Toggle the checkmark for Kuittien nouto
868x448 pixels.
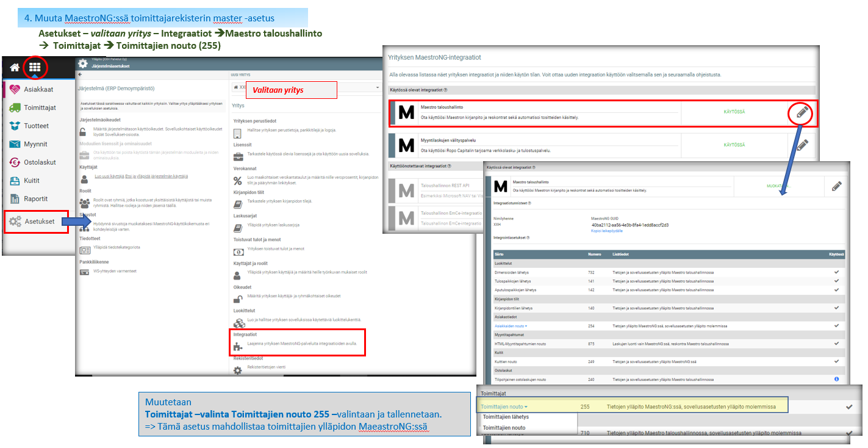[836, 361]
